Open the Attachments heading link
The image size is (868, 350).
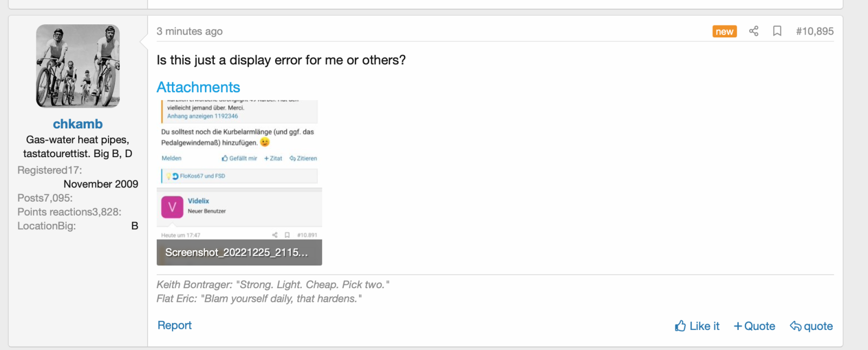198,87
